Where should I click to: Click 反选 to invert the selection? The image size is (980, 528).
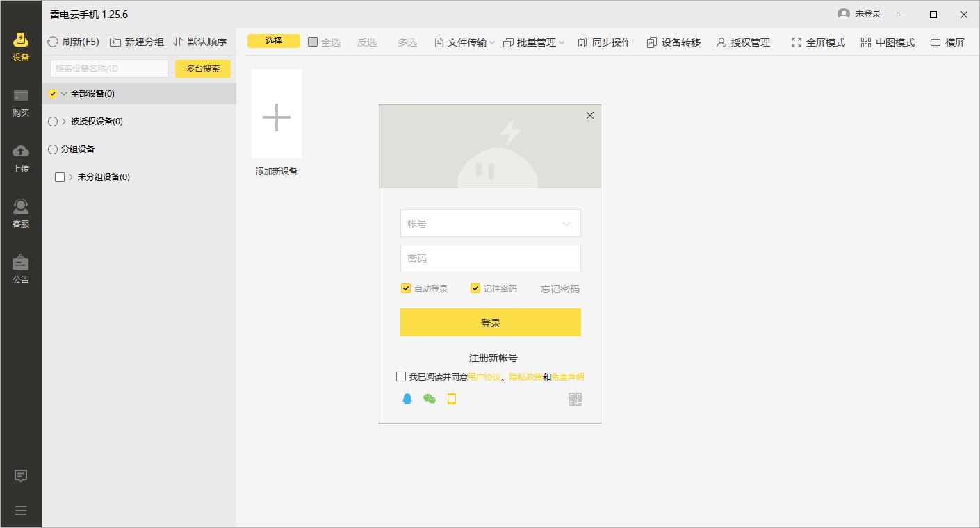pos(367,42)
